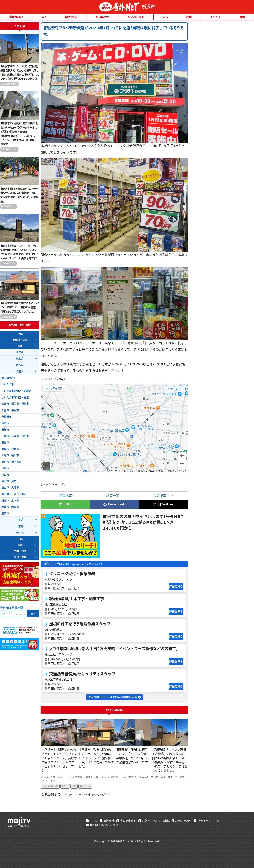Open the 広告出稿はこちら banner
Viewport: 254px width, 868px height.
click(x=20, y=575)
